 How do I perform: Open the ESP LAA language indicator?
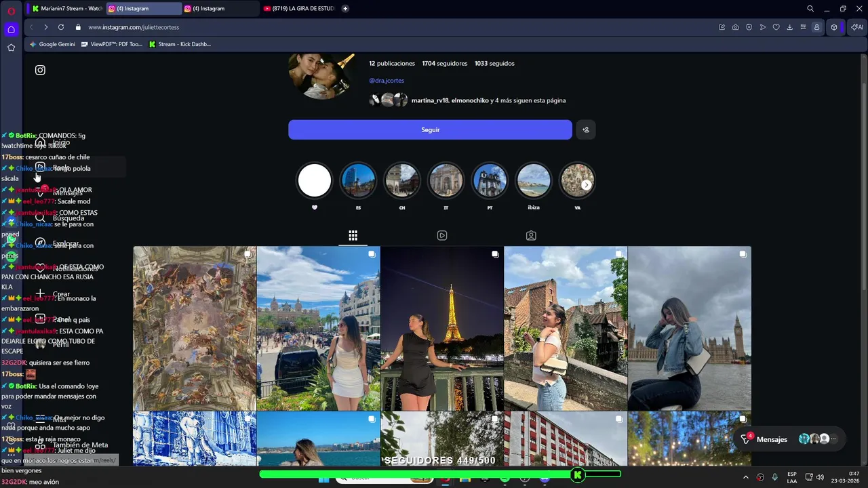click(x=792, y=477)
